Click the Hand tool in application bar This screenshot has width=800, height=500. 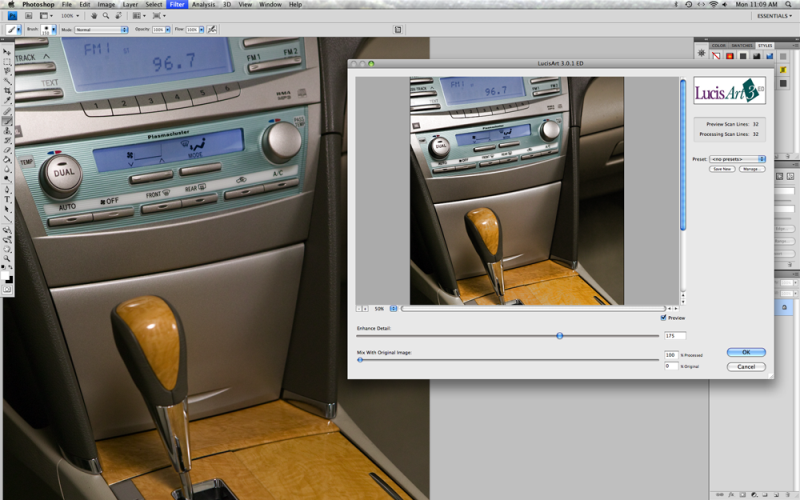pos(94,16)
